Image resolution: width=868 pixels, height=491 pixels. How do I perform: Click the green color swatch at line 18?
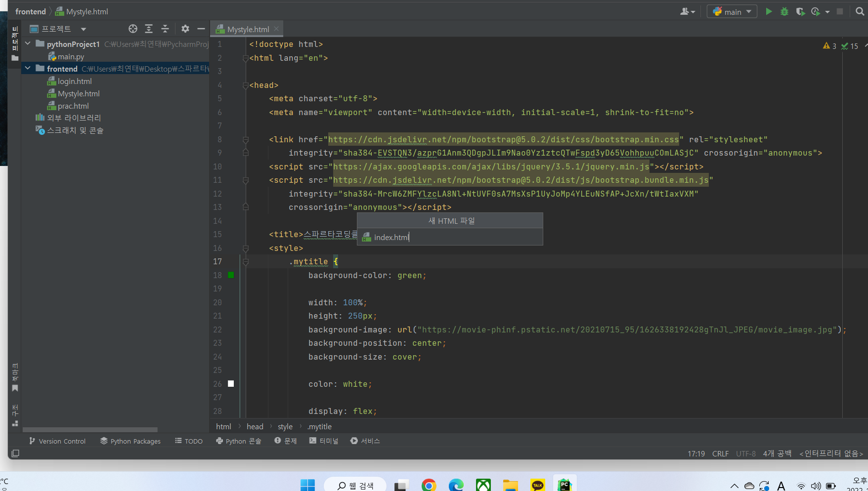pos(231,275)
